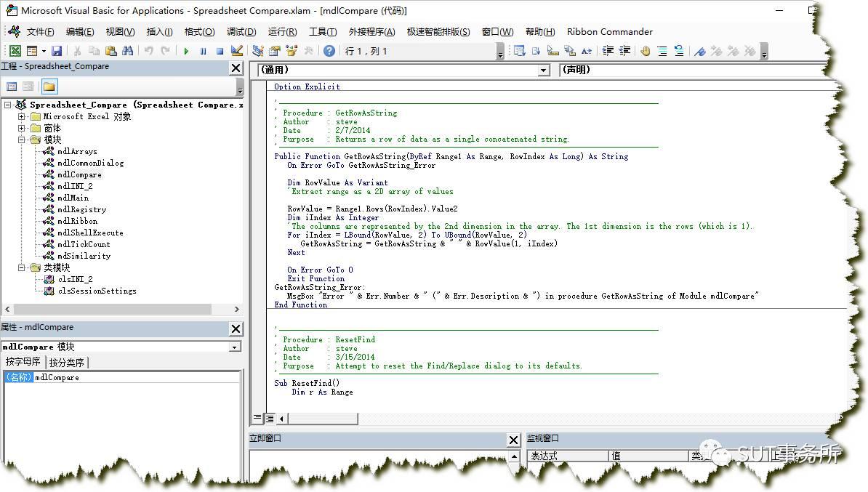Click the Reset stop icon in toolbar
The width and height of the screenshot is (868, 492).
tap(220, 51)
